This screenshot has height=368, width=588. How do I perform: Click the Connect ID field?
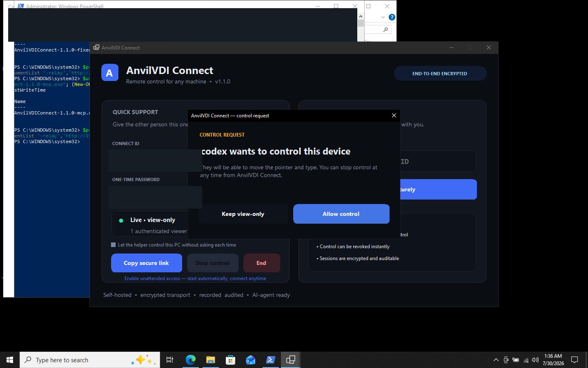(x=155, y=160)
